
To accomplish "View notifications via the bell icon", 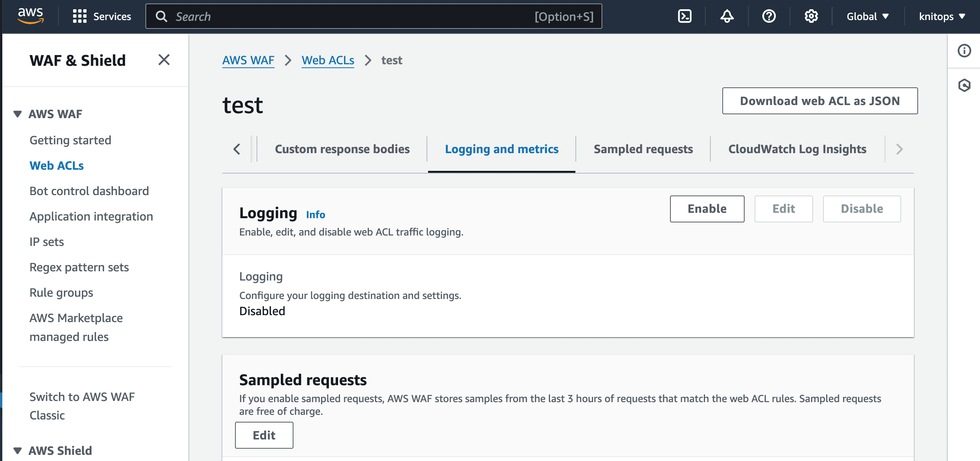I will click(x=727, y=16).
